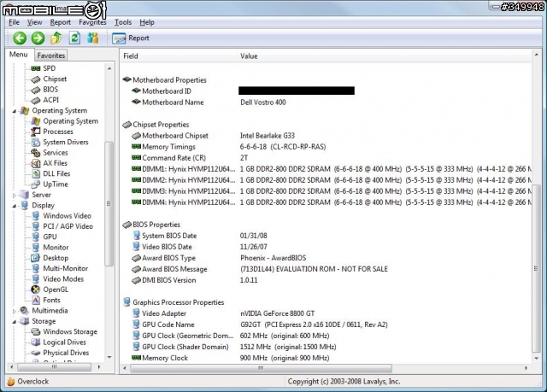Click the tree pane vertical scrollbar thumb
The image size is (547, 392).
109,203
